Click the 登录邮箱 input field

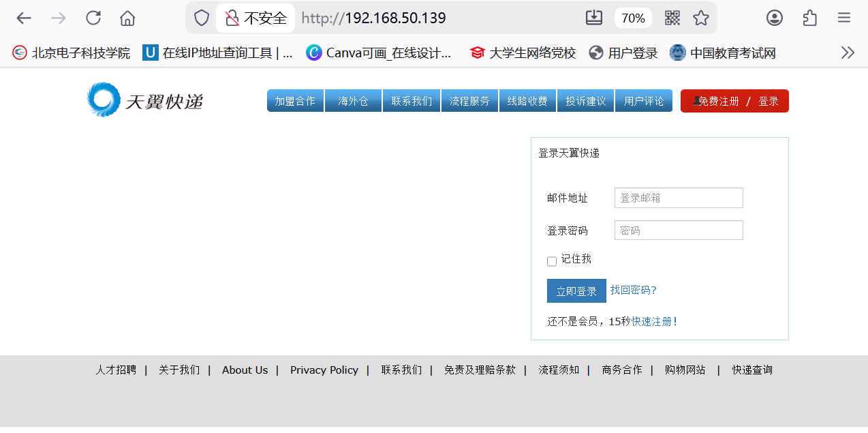(x=678, y=198)
